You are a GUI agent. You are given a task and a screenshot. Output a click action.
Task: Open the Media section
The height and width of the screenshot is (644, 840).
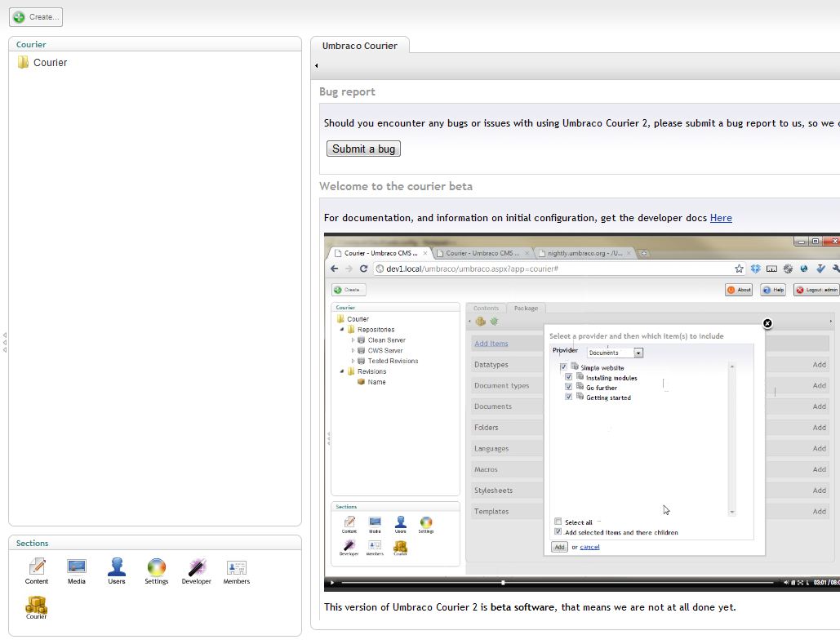tap(77, 571)
